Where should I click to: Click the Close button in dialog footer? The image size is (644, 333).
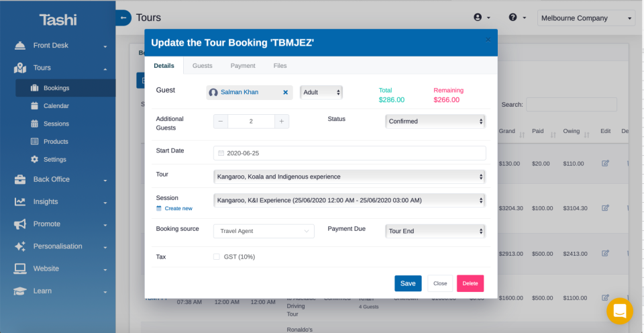pyautogui.click(x=440, y=284)
